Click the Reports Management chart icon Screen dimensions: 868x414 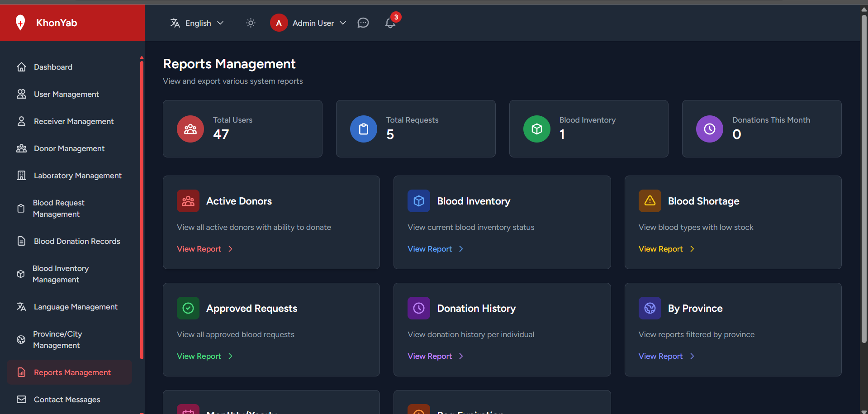click(21, 372)
